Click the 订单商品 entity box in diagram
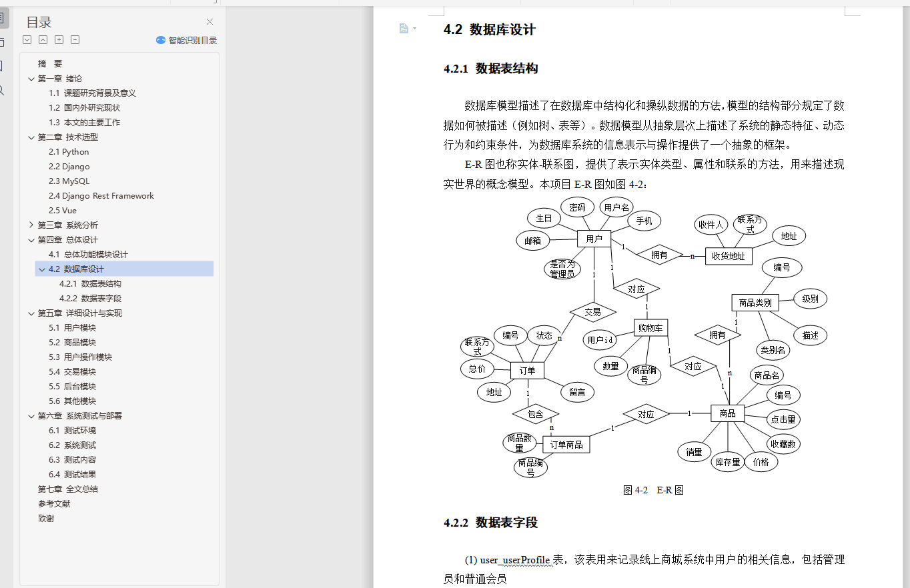Image resolution: width=910 pixels, height=588 pixels. 566,445
